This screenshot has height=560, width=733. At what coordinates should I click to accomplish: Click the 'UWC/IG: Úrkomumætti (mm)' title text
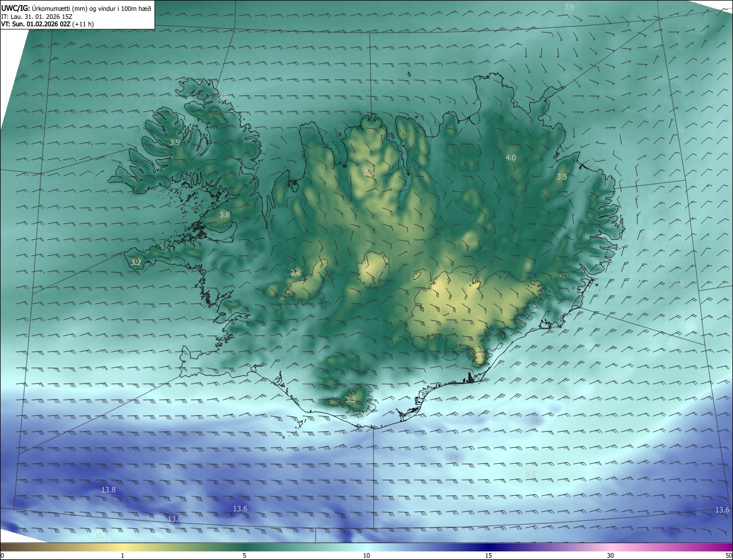44,8
